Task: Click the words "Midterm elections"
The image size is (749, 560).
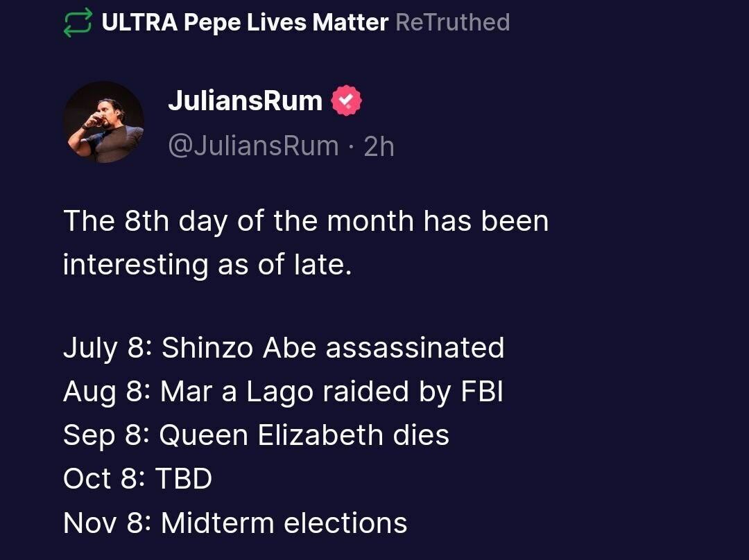Action: 284,523
